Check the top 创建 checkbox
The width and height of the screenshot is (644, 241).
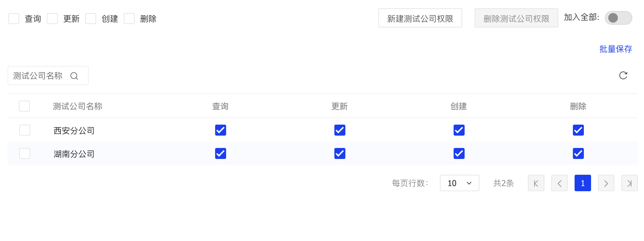click(91, 19)
